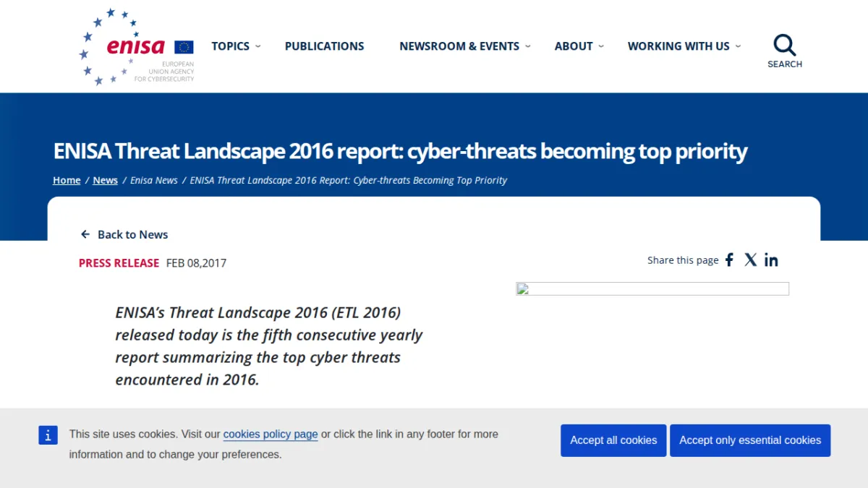868x488 pixels.
Task: Click the FEB 08,2017 date
Action: 196,263
